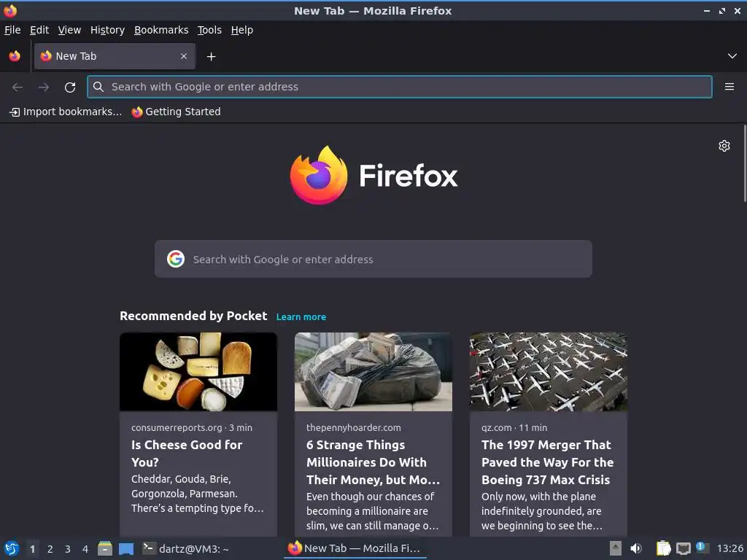Open the Help menu
747x560 pixels.
[x=242, y=30]
